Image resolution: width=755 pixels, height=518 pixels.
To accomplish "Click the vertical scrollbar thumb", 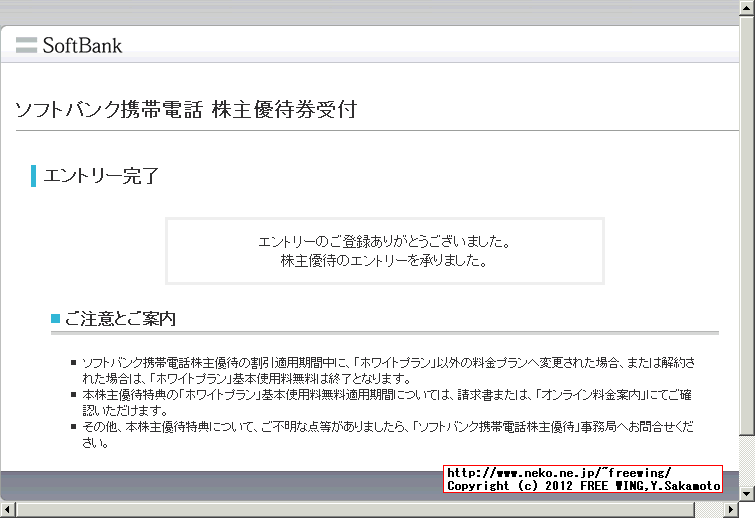I will pos(747,225).
